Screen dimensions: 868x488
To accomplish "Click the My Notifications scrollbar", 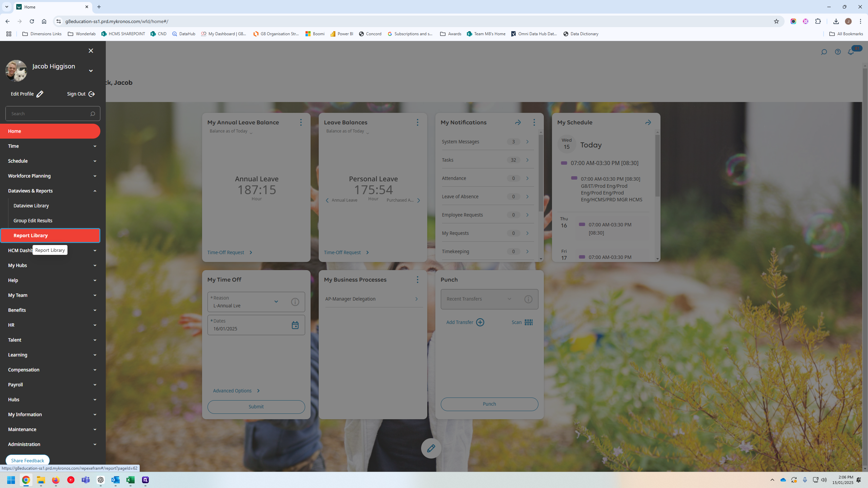I will (541, 173).
